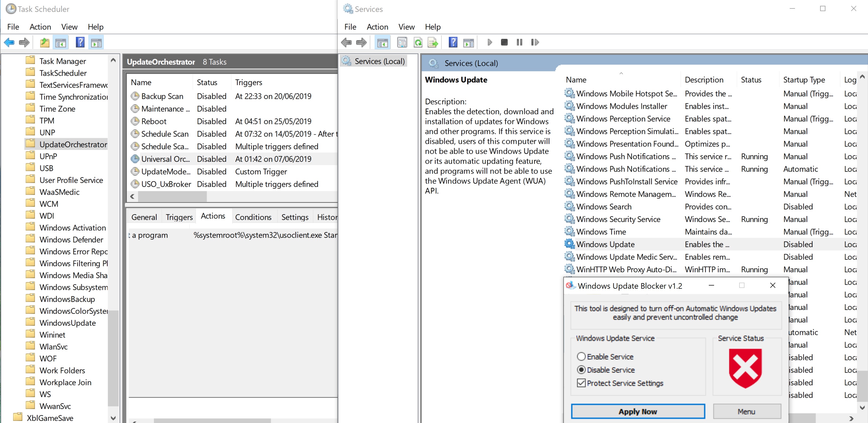Toggle Show/Hide Action Pane in Task Scheduler toolbar

coord(96,43)
